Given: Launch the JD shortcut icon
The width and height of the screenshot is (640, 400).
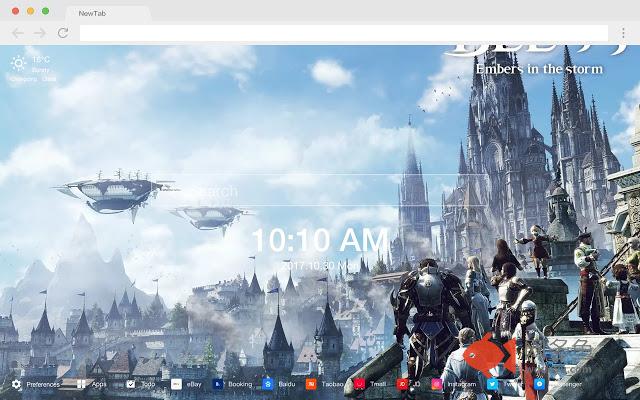Looking at the screenshot, I should pyautogui.click(x=402, y=384).
